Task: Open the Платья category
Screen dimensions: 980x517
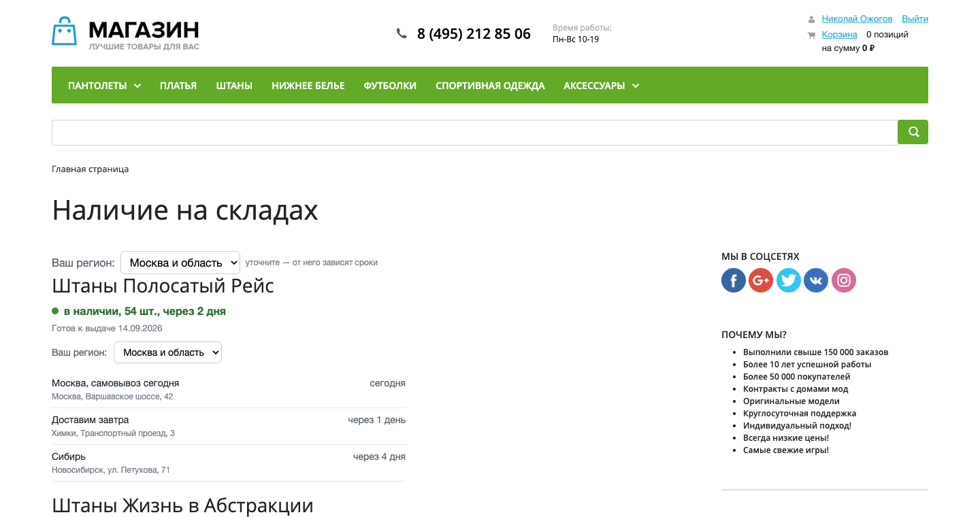Action: (x=178, y=86)
